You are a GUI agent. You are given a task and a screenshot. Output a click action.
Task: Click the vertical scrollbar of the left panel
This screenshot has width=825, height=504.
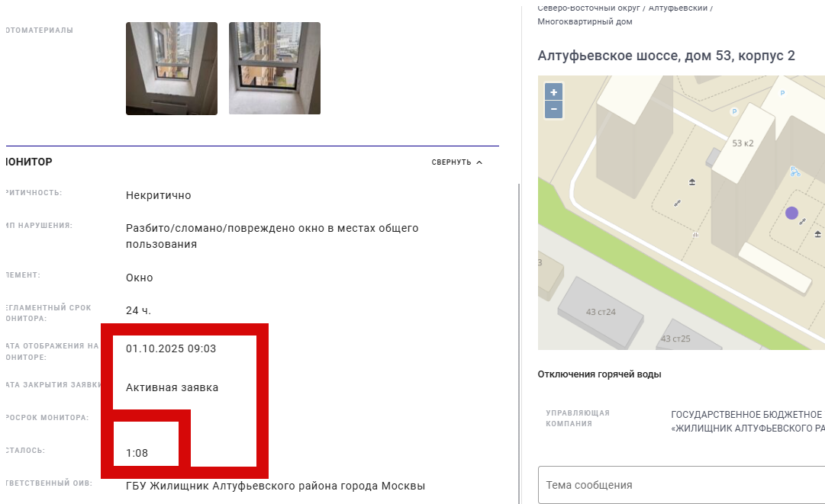tap(519, 342)
